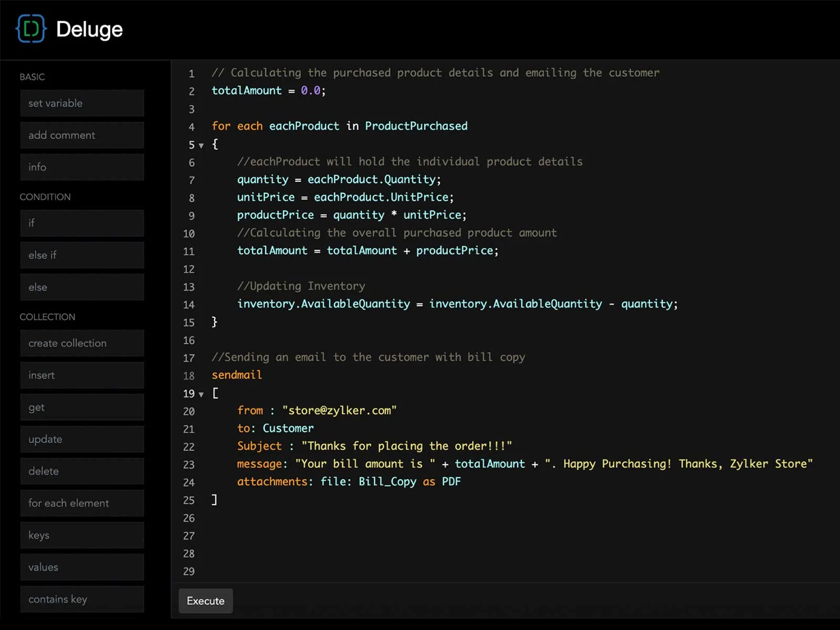Pick the get collection block
This screenshot has height=630, width=840.
[x=82, y=407]
